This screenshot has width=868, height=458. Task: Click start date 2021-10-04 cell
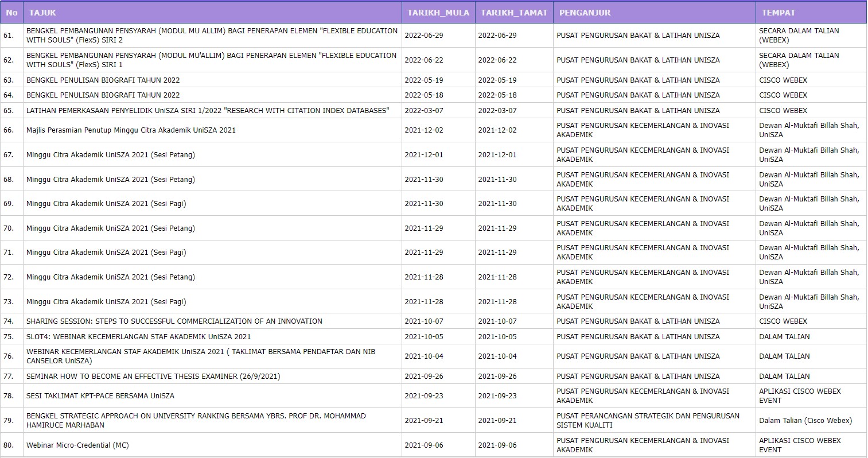(424, 356)
